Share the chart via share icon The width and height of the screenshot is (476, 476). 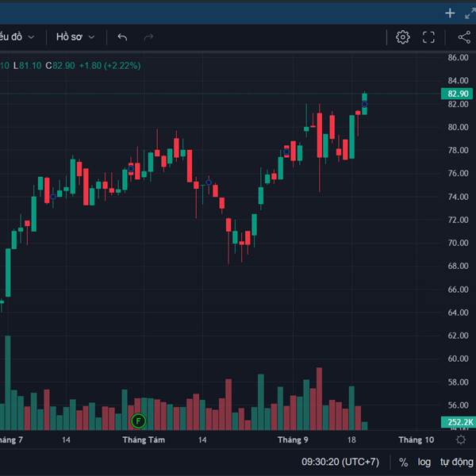[x=464, y=37]
